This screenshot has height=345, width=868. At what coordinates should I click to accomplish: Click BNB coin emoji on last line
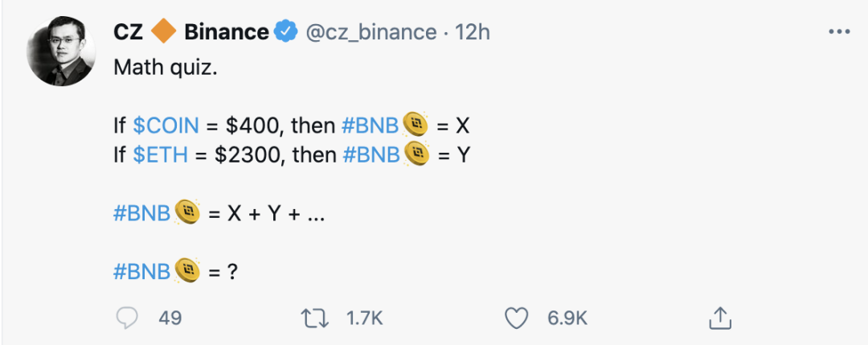tap(188, 270)
